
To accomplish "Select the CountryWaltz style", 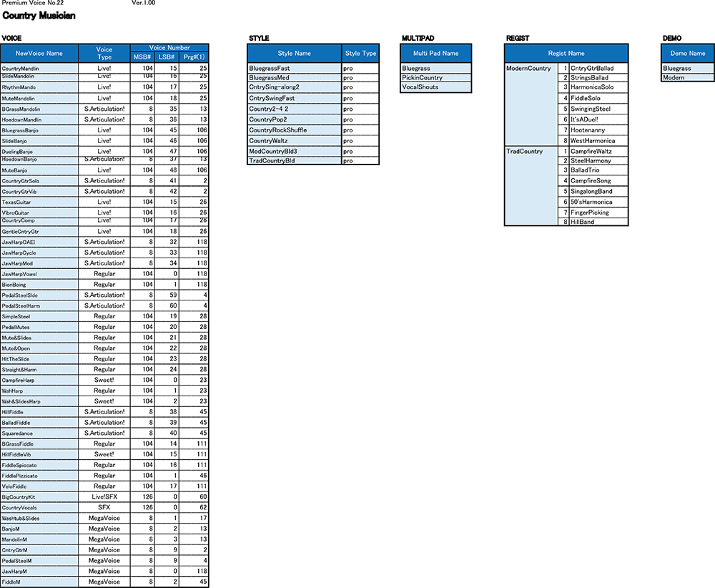I will coord(294,141).
